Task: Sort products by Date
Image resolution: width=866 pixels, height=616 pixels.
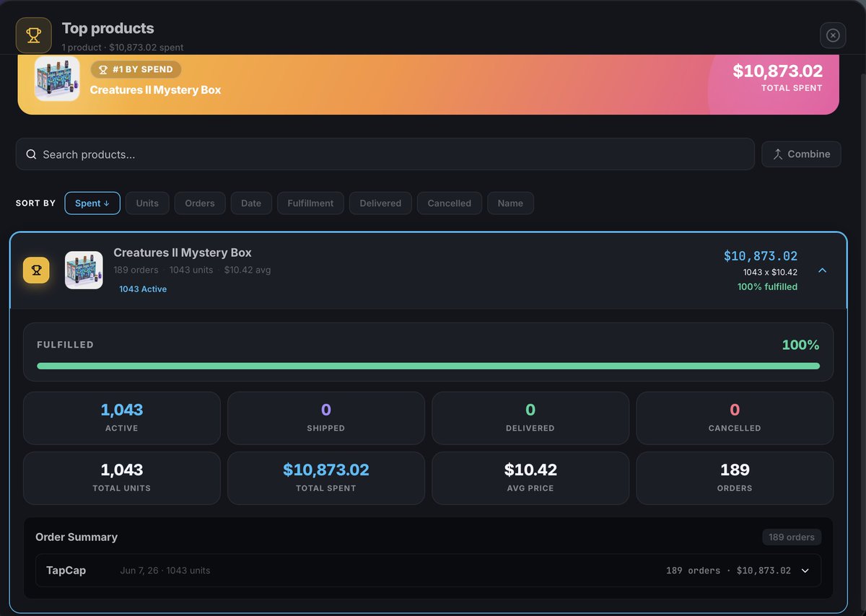Action: (x=251, y=203)
